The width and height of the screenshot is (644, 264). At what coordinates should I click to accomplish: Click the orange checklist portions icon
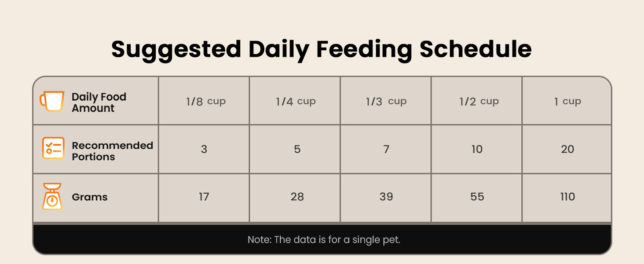tap(53, 148)
